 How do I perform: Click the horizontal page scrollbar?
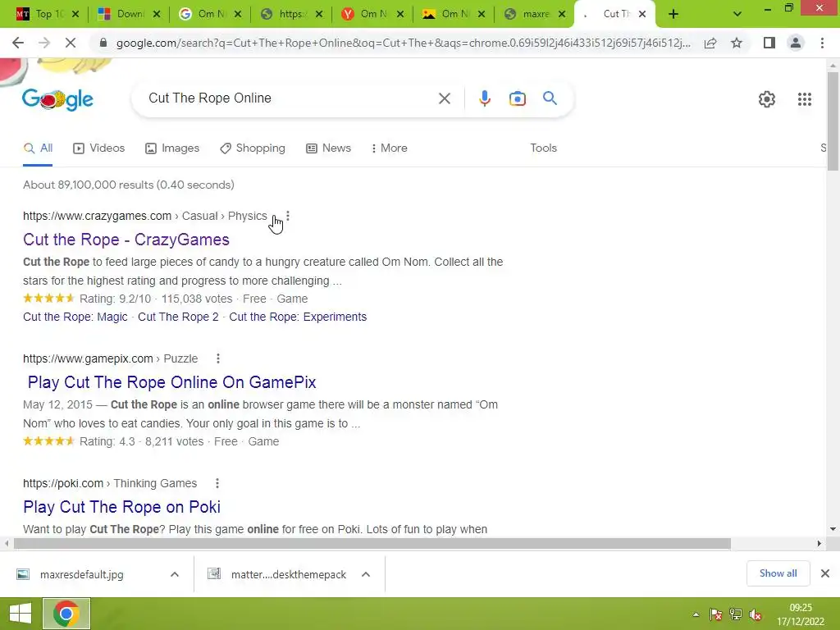[372, 543]
